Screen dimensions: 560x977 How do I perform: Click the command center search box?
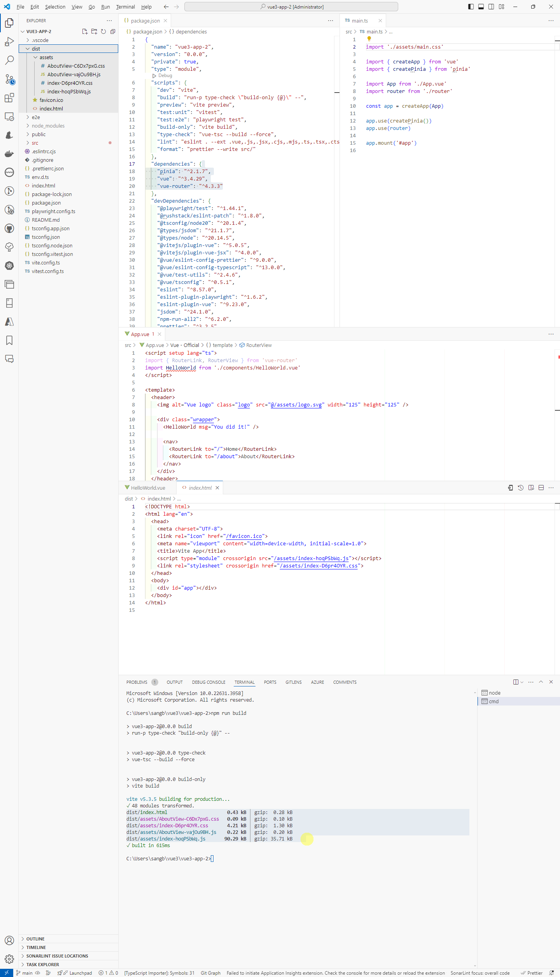click(291, 7)
